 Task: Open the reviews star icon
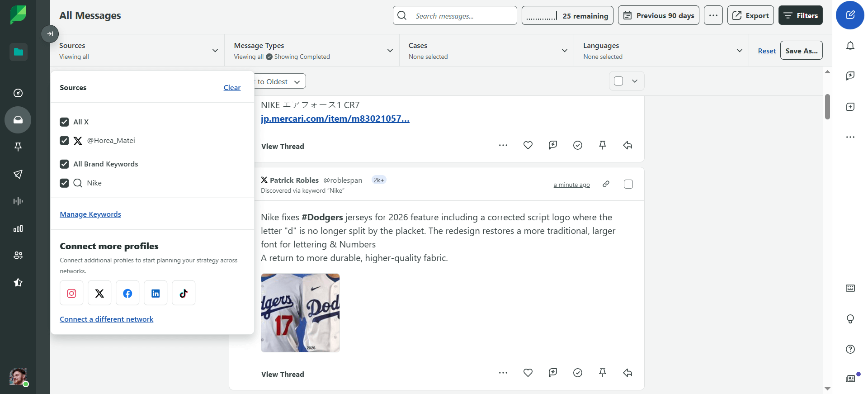click(x=18, y=283)
